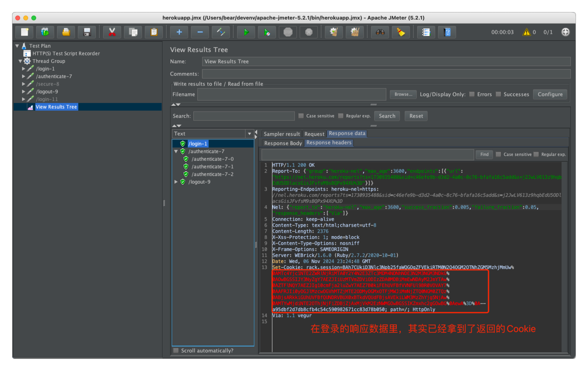Select /authenticate-7-1 result
Image resolution: width=588 pixels, height=371 pixels.
click(212, 166)
